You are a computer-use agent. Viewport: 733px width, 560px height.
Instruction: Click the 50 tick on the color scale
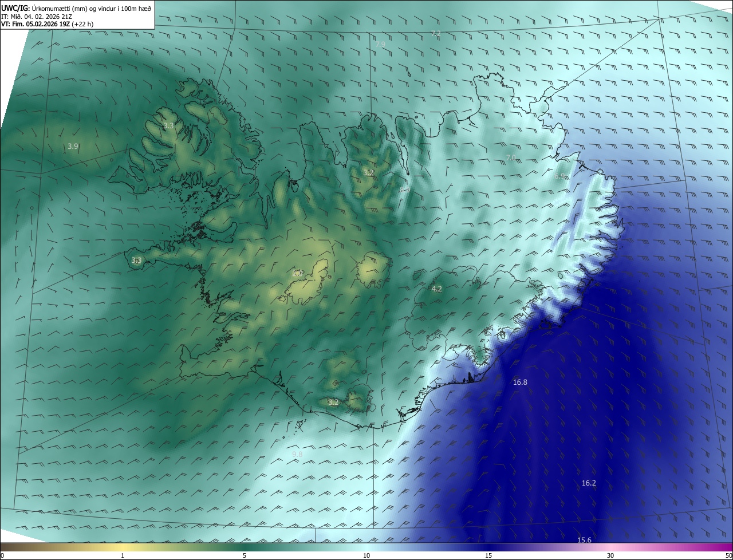(x=728, y=556)
